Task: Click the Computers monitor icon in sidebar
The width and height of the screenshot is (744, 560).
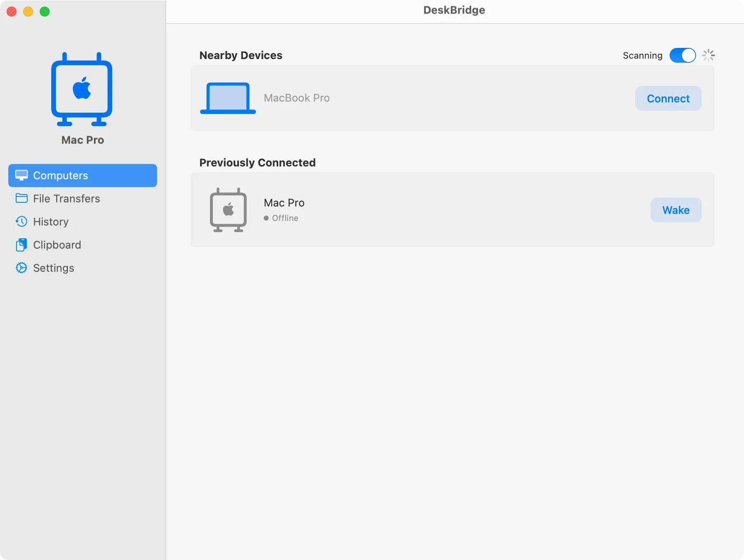Action: pos(21,176)
